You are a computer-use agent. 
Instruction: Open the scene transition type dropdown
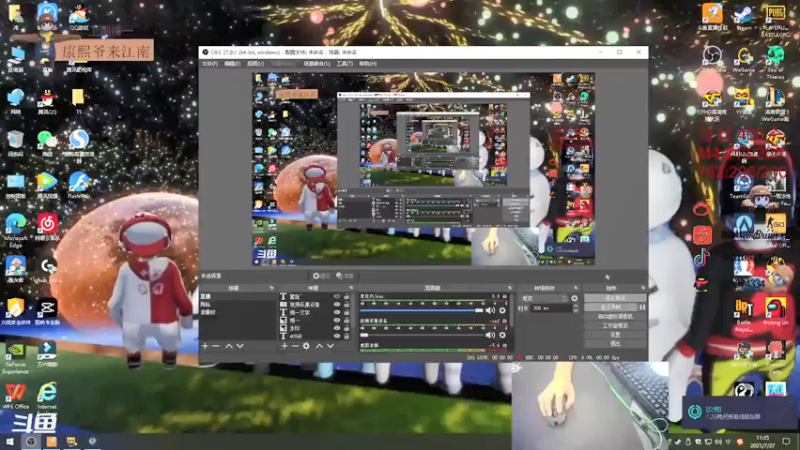(544, 298)
